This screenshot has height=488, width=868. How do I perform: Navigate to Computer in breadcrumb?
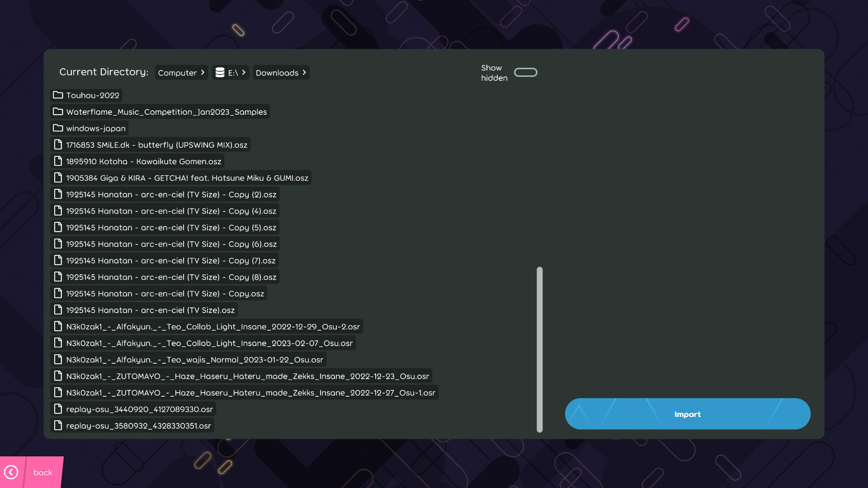point(181,72)
